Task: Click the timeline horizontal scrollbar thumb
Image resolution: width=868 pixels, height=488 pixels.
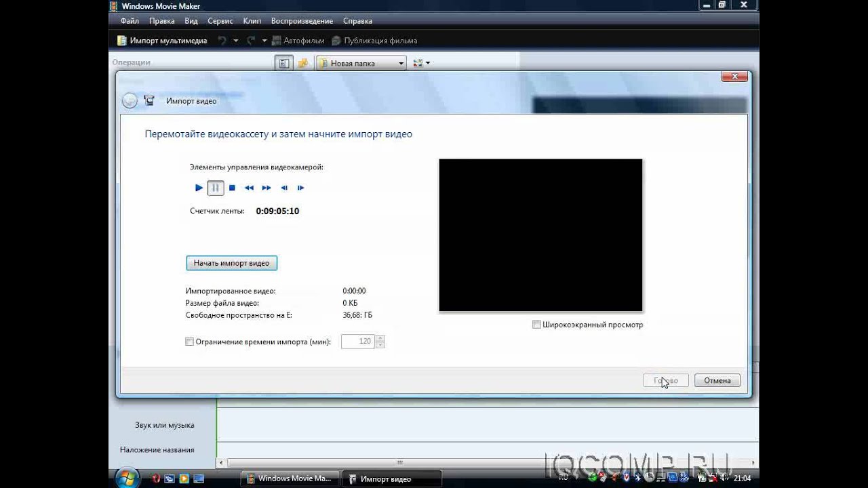Action: [x=399, y=463]
